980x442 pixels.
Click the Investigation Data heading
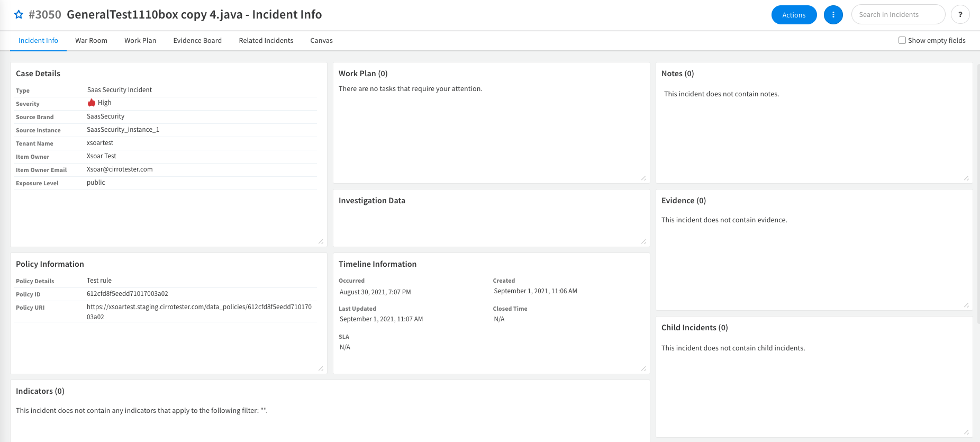(372, 201)
